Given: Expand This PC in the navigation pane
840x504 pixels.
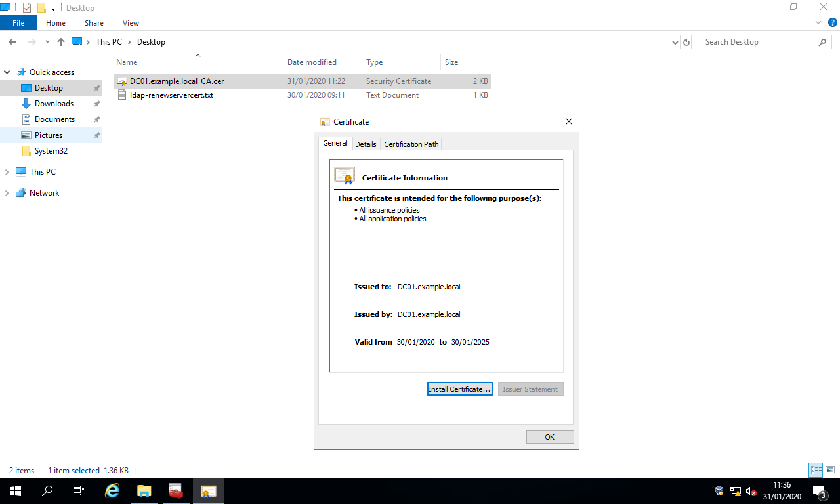Looking at the screenshot, I should [x=8, y=171].
